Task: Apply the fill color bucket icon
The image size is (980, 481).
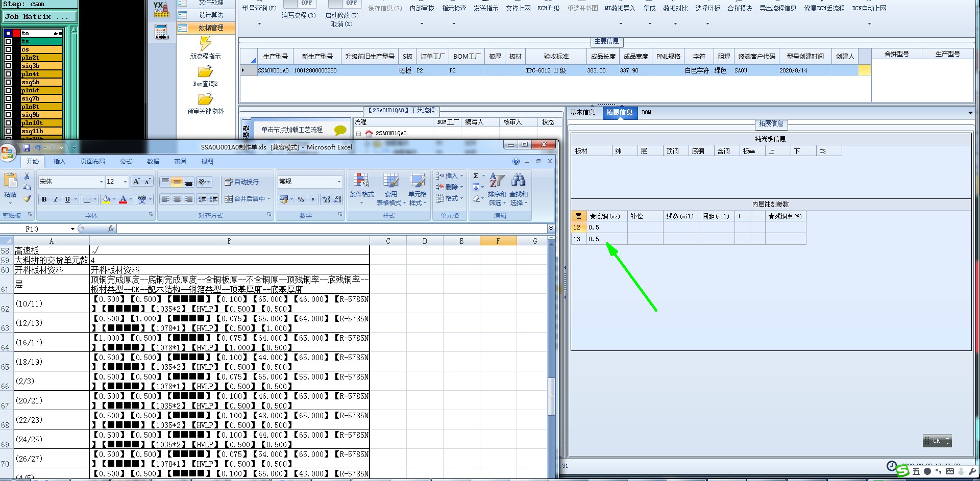Action: point(106,199)
